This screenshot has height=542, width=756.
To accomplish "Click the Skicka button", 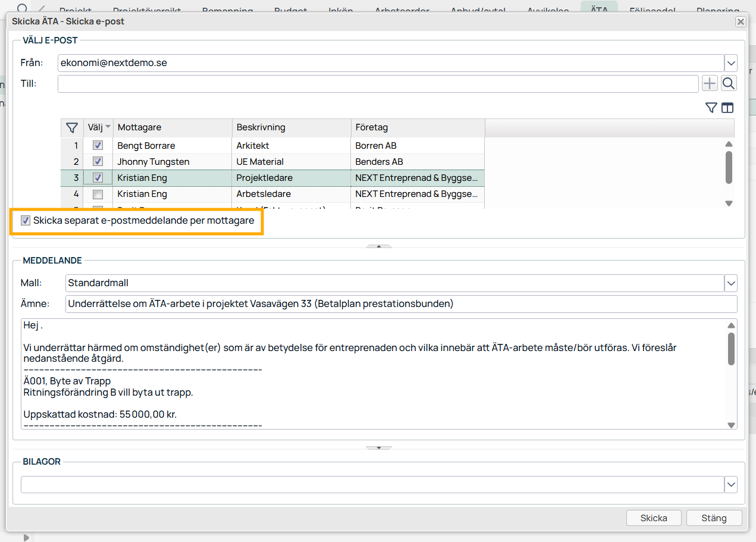I will (x=654, y=518).
